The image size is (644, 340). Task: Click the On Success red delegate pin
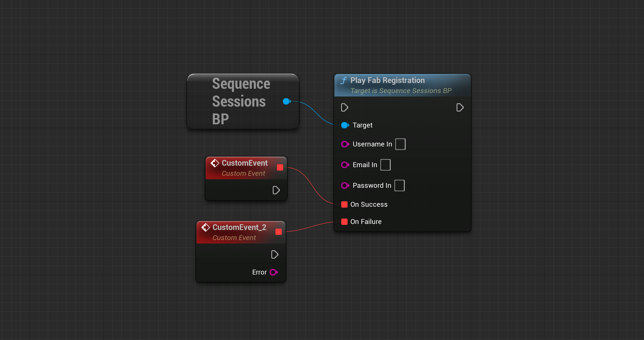point(344,204)
